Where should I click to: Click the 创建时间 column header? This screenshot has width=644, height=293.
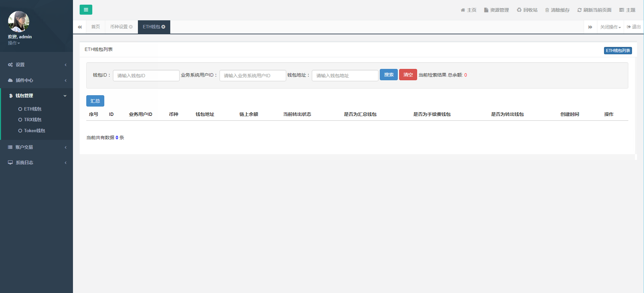point(570,114)
